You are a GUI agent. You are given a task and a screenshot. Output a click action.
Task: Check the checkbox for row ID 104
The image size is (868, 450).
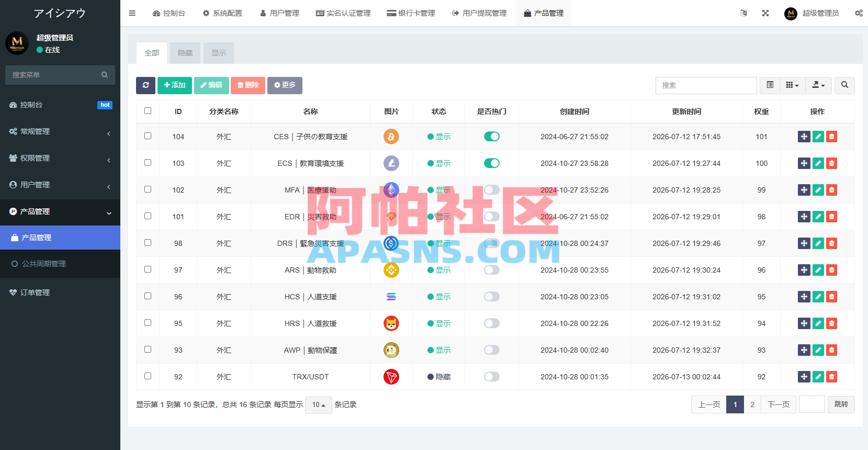tap(148, 136)
